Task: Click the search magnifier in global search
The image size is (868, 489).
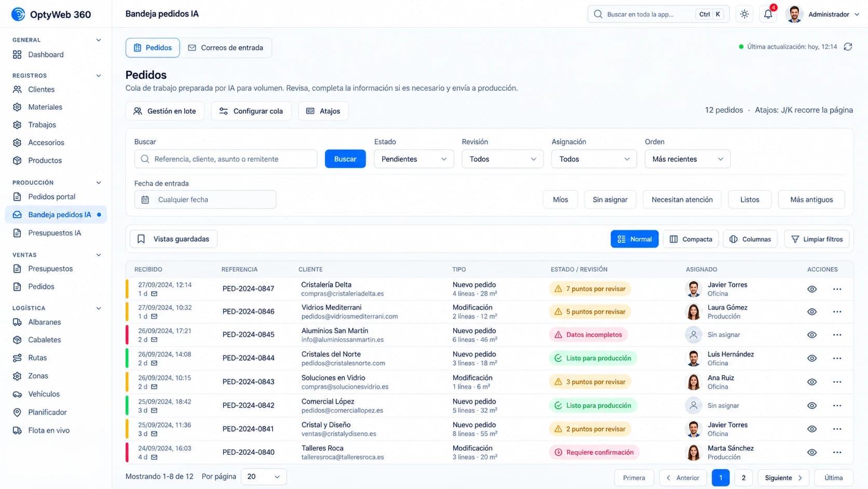Action: (598, 14)
